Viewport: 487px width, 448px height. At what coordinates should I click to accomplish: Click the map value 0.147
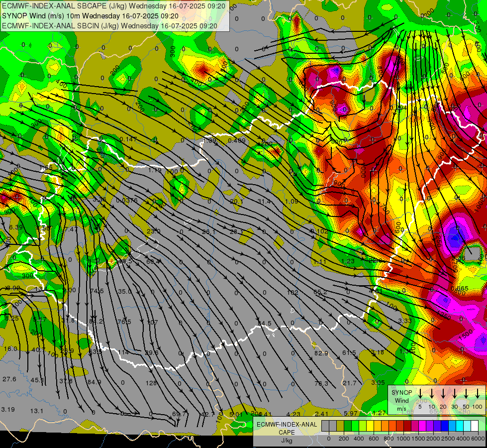tap(128, 139)
